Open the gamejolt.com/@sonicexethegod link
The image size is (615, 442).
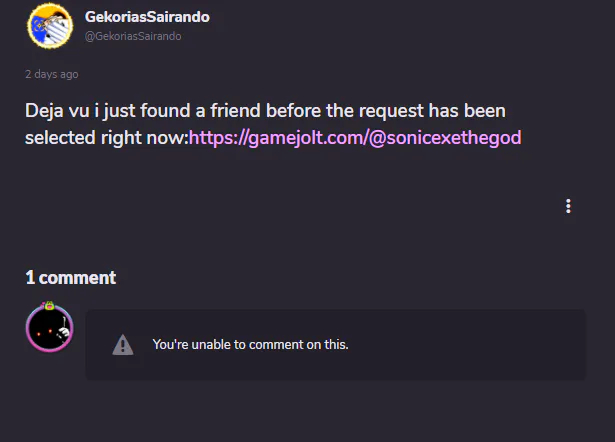(x=355, y=138)
